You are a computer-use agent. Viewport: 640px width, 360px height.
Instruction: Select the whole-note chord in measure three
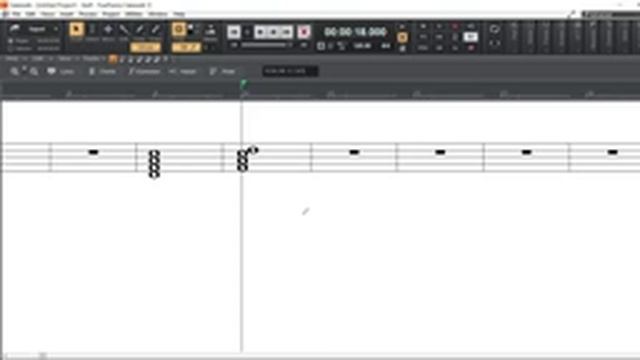pos(154,163)
